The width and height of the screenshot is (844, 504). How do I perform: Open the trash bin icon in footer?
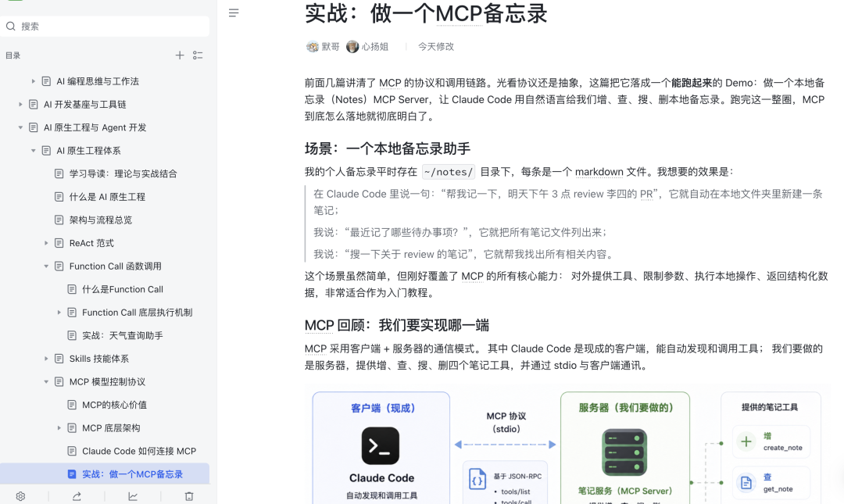189,496
